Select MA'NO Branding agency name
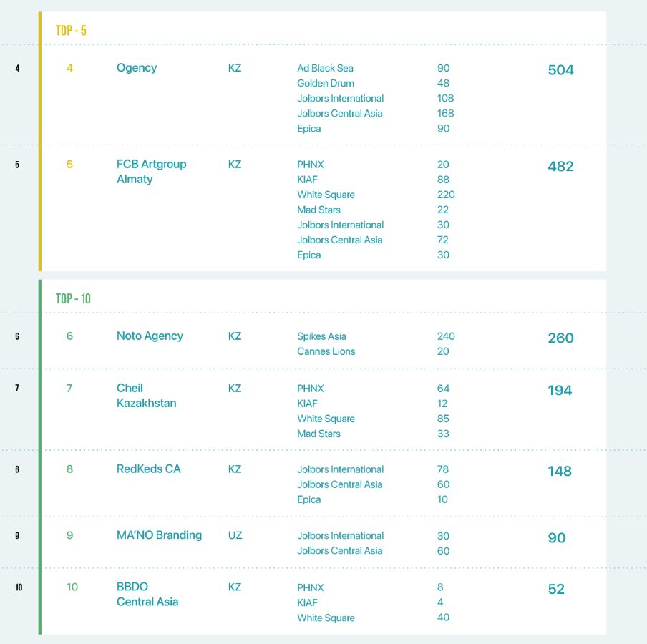This screenshot has width=647, height=644. pyautogui.click(x=159, y=535)
